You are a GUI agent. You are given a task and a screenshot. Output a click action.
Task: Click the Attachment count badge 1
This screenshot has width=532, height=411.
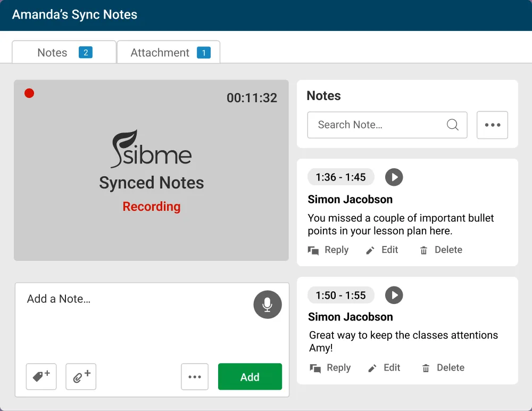tap(204, 53)
